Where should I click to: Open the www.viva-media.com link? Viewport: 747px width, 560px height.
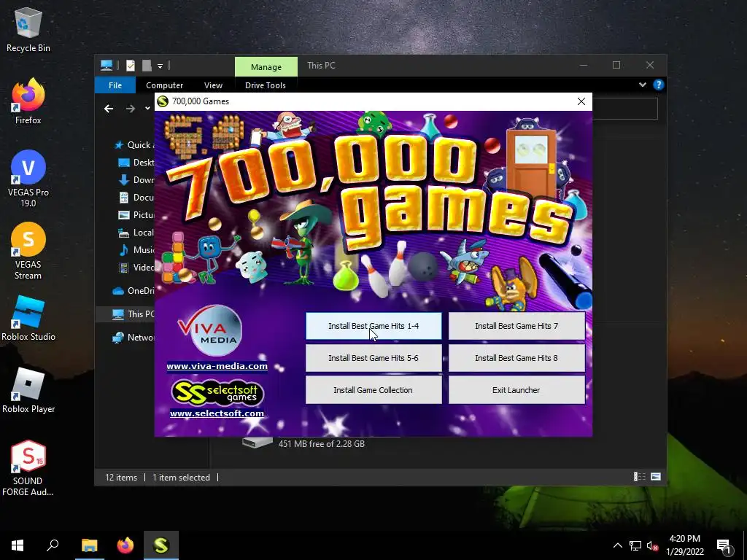point(217,366)
